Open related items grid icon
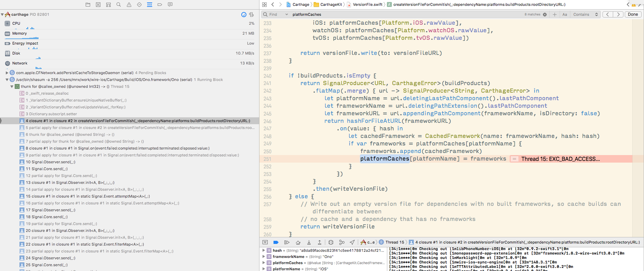 click(x=264, y=4)
